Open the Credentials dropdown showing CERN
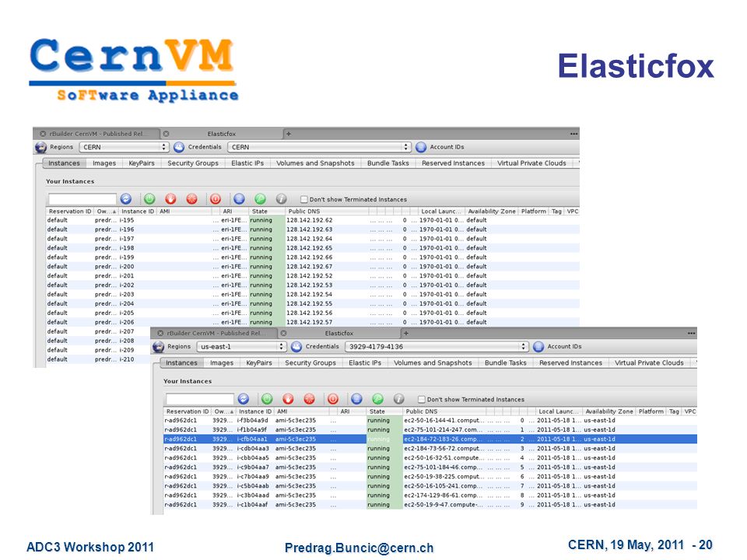The width and height of the screenshot is (747, 560). [x=319, y=147]
